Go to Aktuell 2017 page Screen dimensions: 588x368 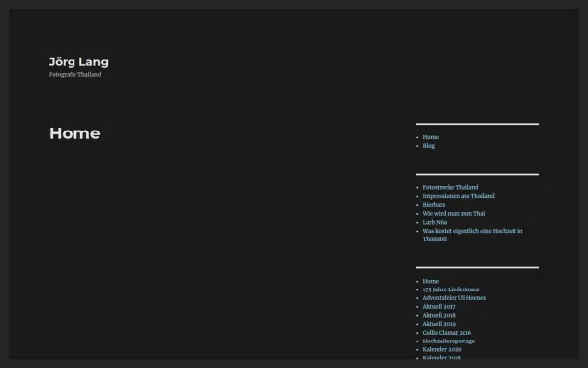coord(439,307)
